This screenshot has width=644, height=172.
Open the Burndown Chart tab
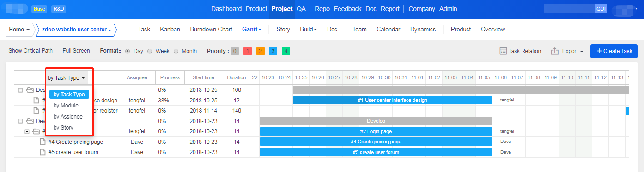[211, 29]
